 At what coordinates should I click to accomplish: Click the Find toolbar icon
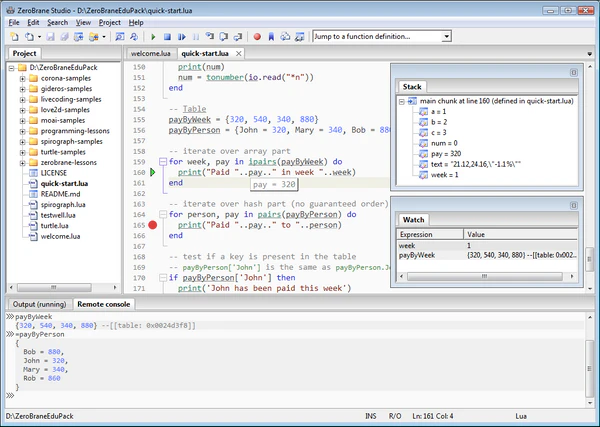[x=122, y=37]
